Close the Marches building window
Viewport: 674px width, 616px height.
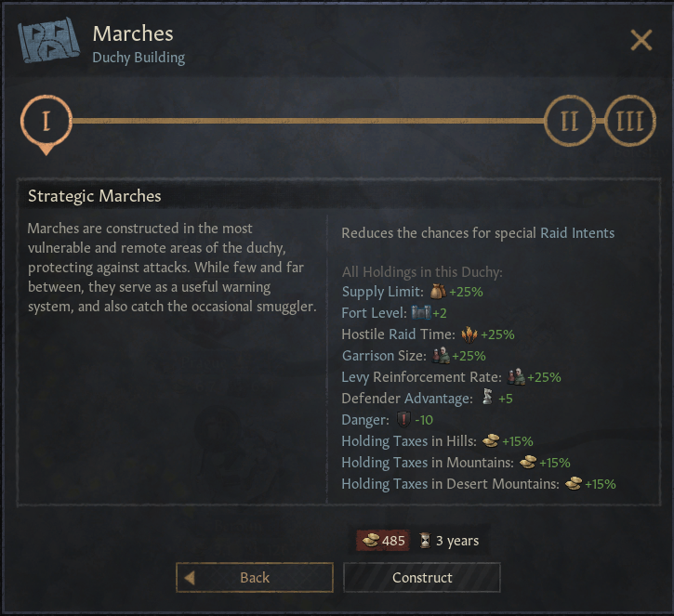click(641, 40)
